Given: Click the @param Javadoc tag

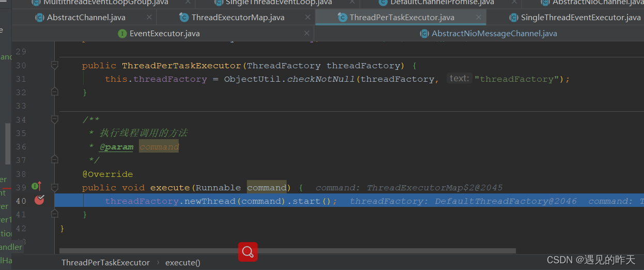Looking at the screenshot, I should point(116,147).
